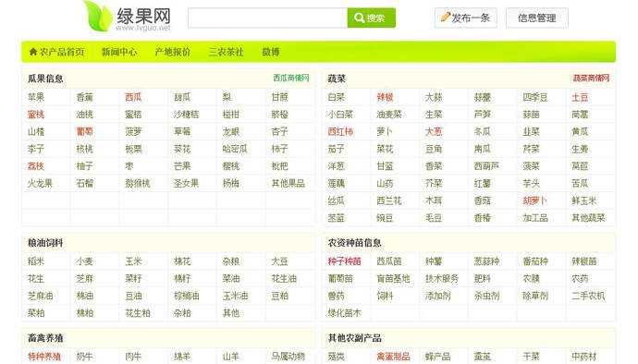
Task: Open the 蔬菜商情网 link
Action: pos(591,78)
